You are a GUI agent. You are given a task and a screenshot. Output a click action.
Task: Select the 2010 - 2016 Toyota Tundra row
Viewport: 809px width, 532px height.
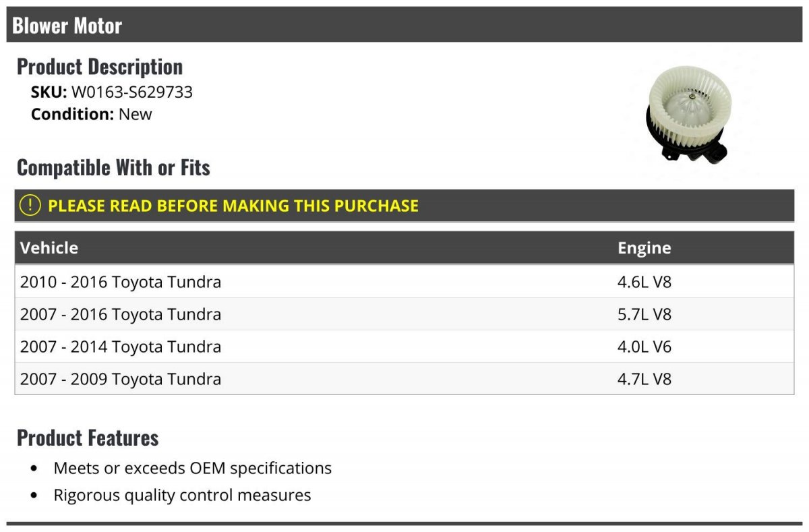coord(404,281)
